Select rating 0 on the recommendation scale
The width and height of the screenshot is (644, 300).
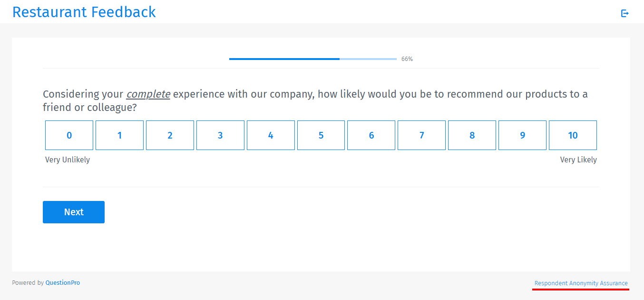tap(69, 135)
